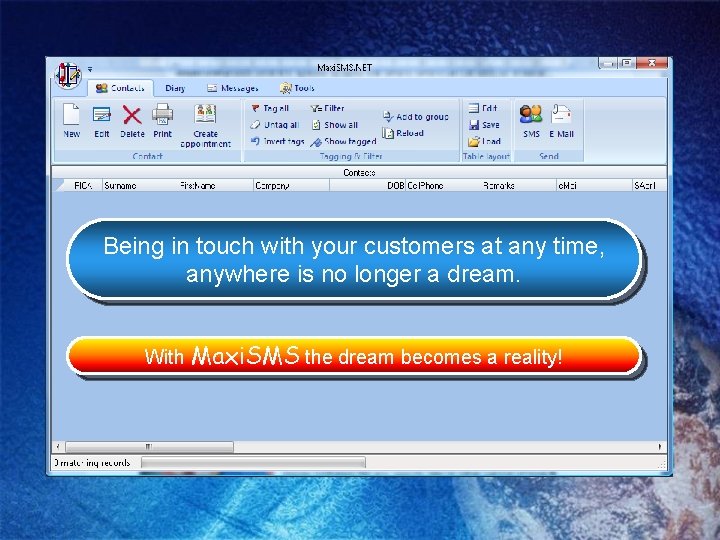The image size is (720, 540).
Task: Click the table row selector corner
Action: coord(59,186)
